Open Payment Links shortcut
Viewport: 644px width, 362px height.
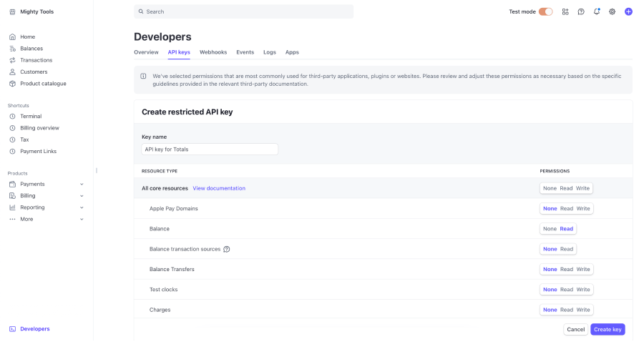click(x=38, y=152)
